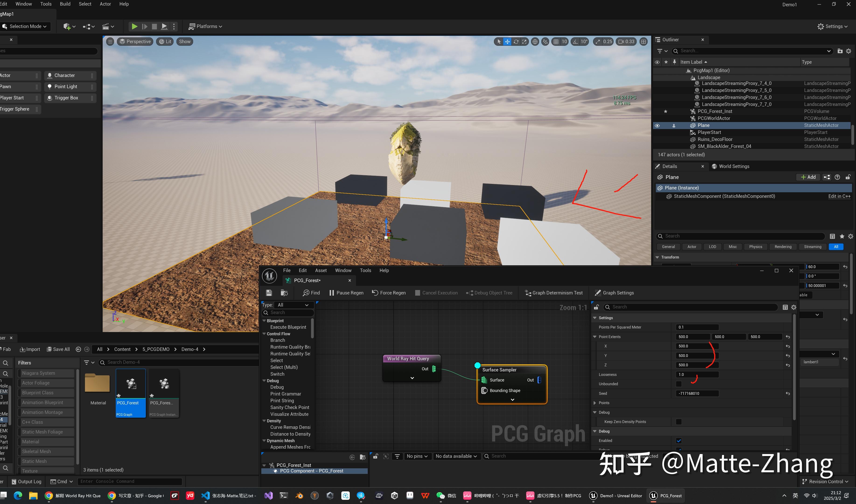Open Graph Settings in PCG editor
The height and width of the screenshot is (504, 856).
(614, 293)
